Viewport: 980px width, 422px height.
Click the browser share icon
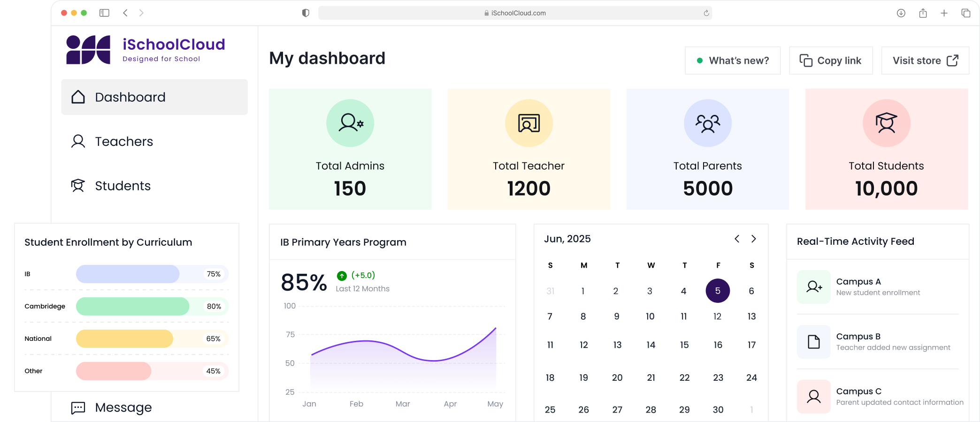point(923,13)
